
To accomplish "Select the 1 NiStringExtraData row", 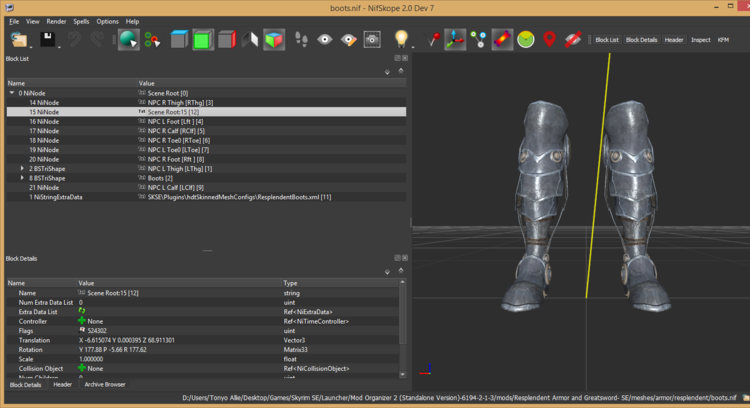I will (206, 197).
